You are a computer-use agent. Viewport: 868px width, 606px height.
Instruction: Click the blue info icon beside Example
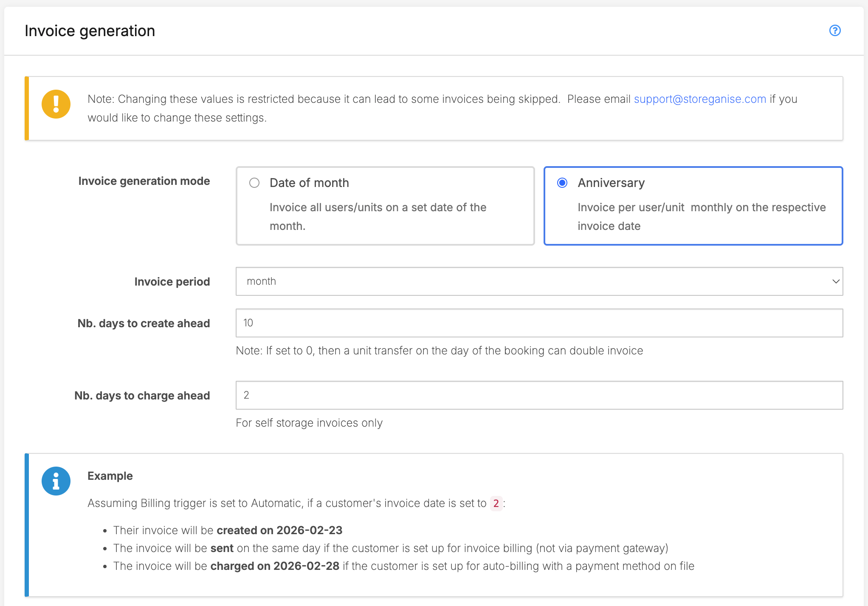[x=56, y=481]
